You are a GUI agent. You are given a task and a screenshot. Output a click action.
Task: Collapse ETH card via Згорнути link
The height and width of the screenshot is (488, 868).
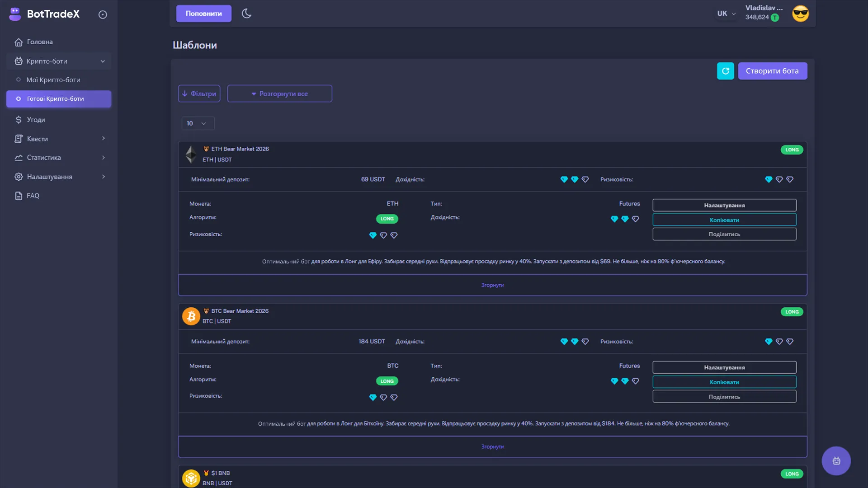pyautogui.click(x=492, y=285)
